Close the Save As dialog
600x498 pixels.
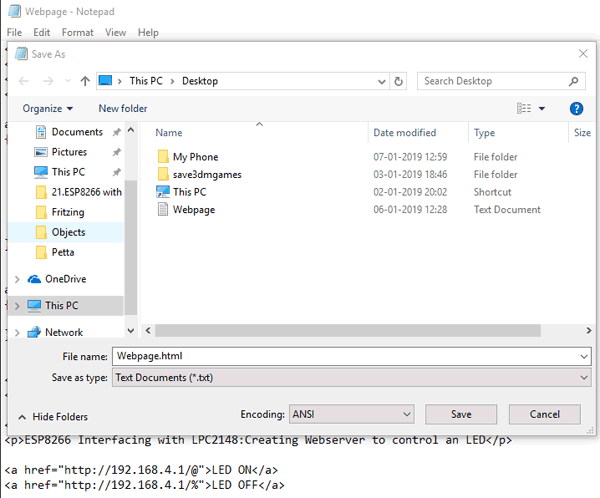click(x=583, y=54)
